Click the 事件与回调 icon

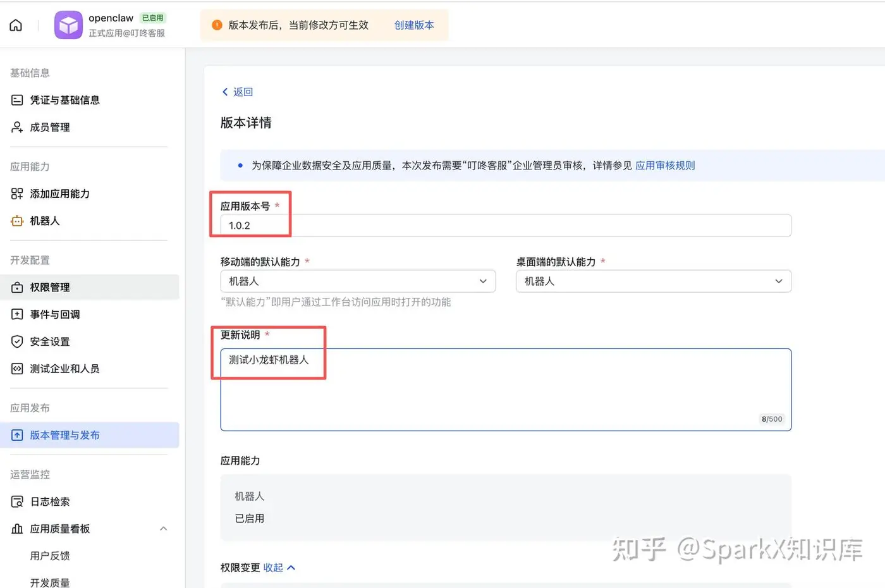click(17, 314)
